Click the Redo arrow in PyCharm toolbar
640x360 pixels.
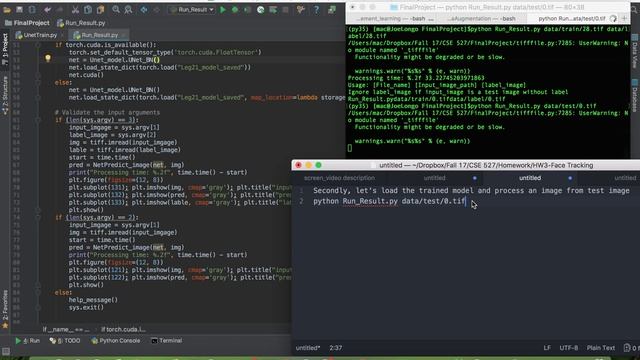click(60, 9)
